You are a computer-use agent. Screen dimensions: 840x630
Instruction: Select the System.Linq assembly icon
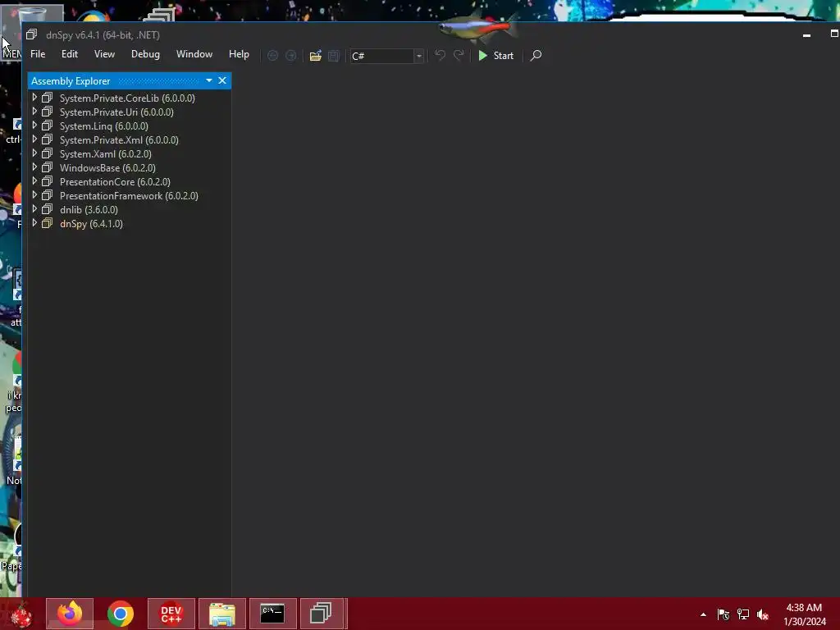(x=47, y=126)
